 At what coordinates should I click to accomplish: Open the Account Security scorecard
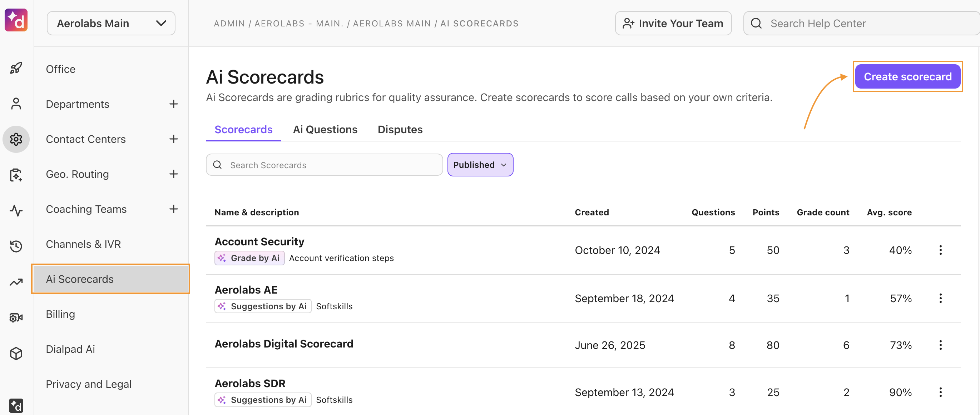coord(259,242)
